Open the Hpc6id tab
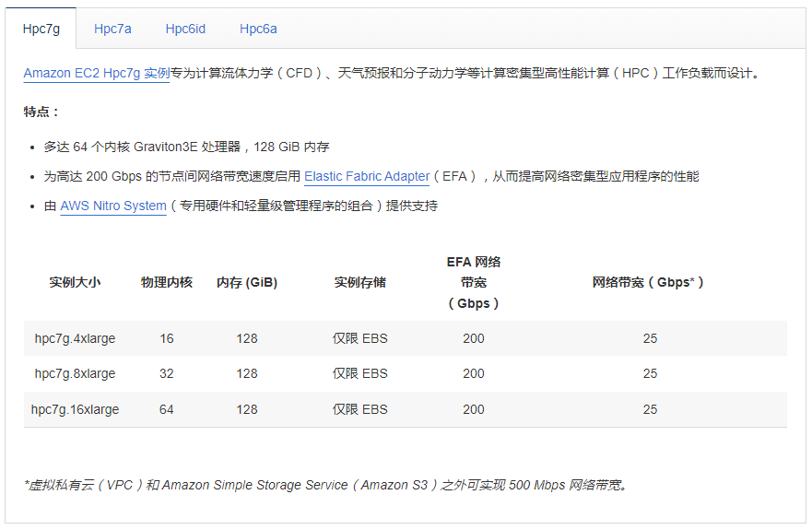The image size is (812, 530). (x=185, y=29)
